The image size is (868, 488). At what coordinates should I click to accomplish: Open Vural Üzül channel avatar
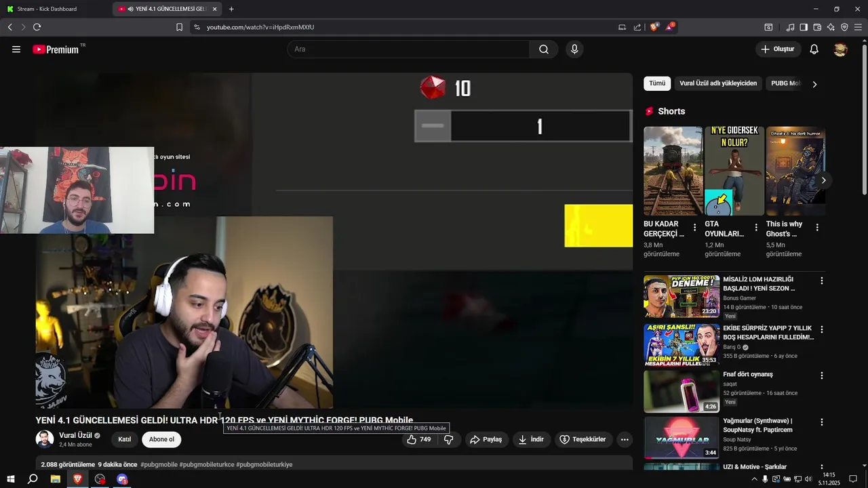coord(45,439)
